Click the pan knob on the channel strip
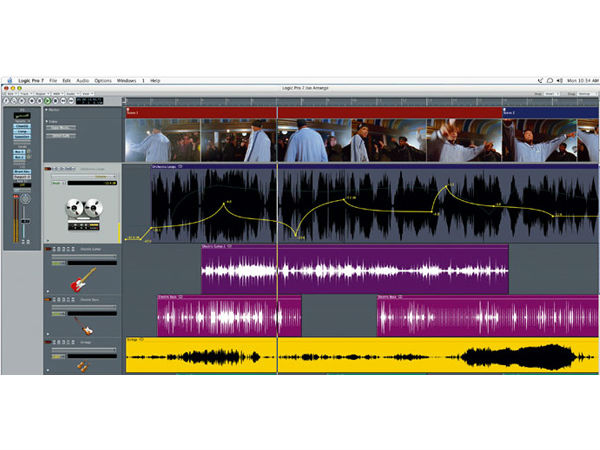This screenshot has width=600, height=450. point(25,199)
